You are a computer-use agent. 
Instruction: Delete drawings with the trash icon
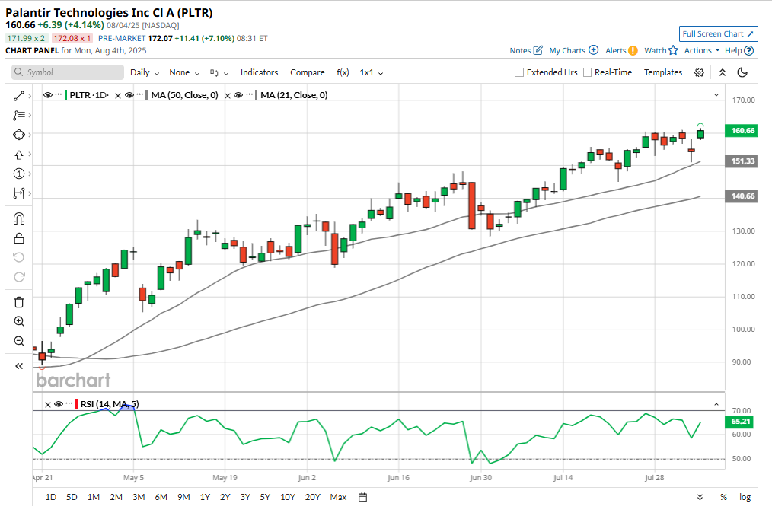click(19, 302)
